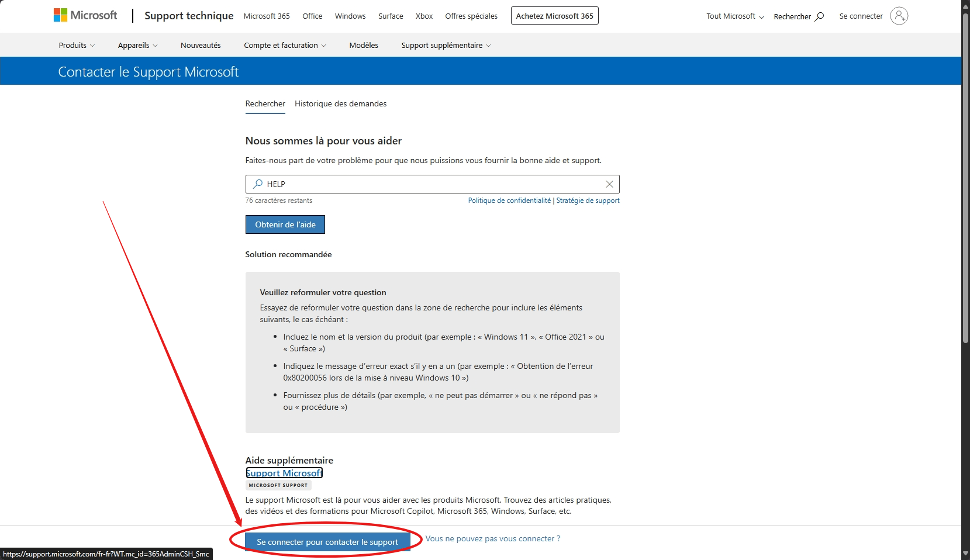Open Offres spéciales in top navigation
The image size is (970, 560).
coord(471,16)
